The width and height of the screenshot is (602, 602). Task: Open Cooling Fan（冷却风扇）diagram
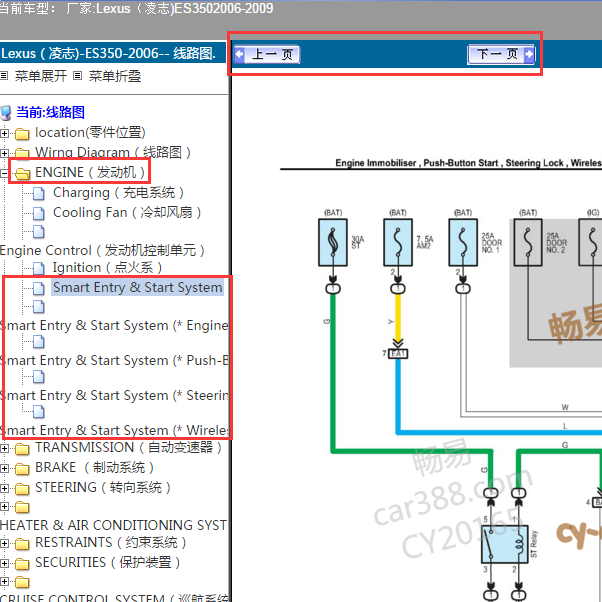127,212
